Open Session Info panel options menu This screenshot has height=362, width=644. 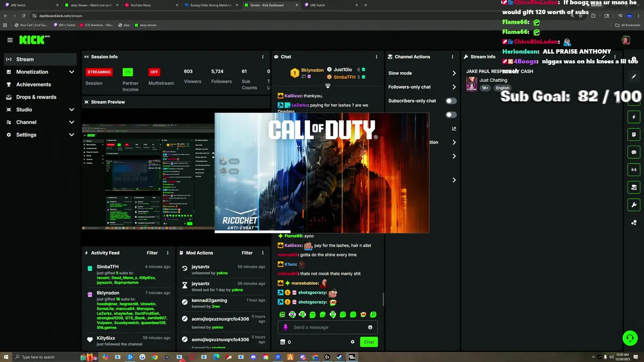tap(262, 57)
